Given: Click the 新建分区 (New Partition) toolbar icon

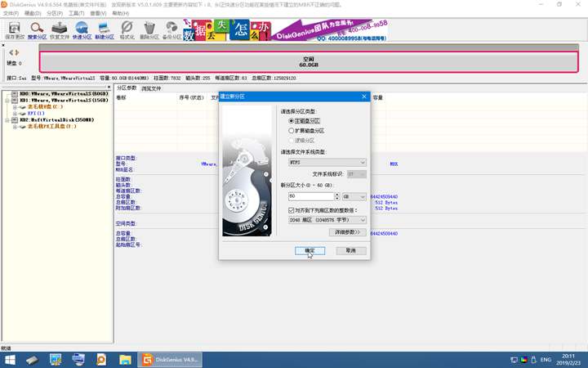Looking at the screenshot, I should tap(105, 30).
